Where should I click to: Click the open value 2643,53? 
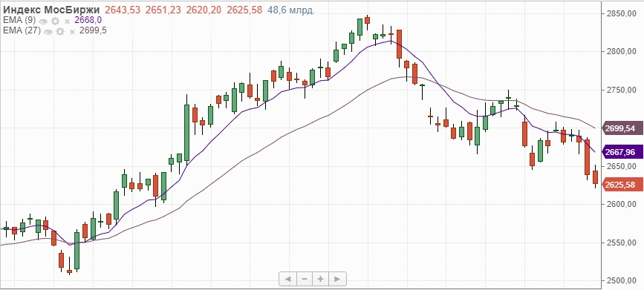click(x=123, y=10)
